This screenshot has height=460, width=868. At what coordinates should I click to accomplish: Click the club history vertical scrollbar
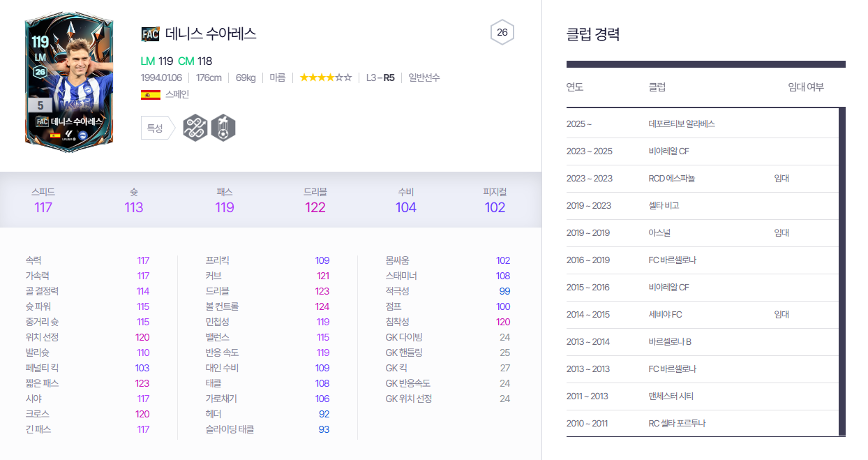click(842, 272)
